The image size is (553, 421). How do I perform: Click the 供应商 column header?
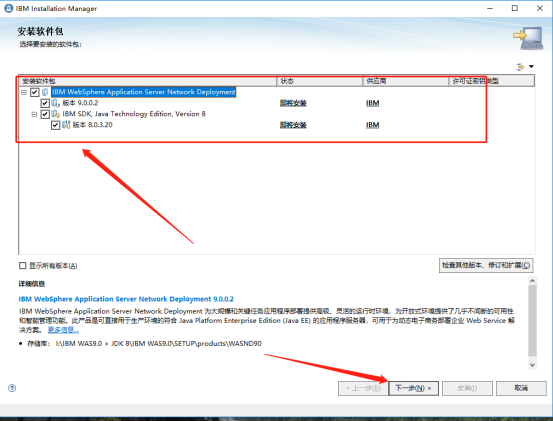point(406,81)
